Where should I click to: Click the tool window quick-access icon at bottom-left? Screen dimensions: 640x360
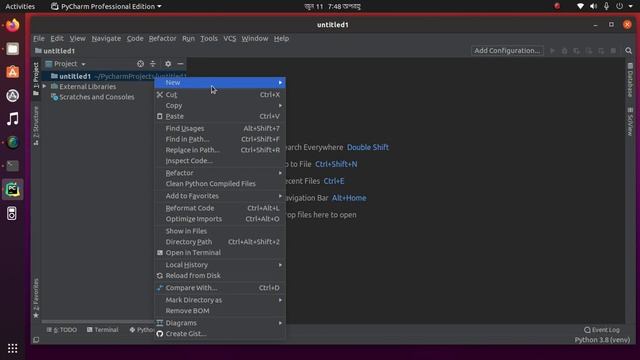coord(36,340)
